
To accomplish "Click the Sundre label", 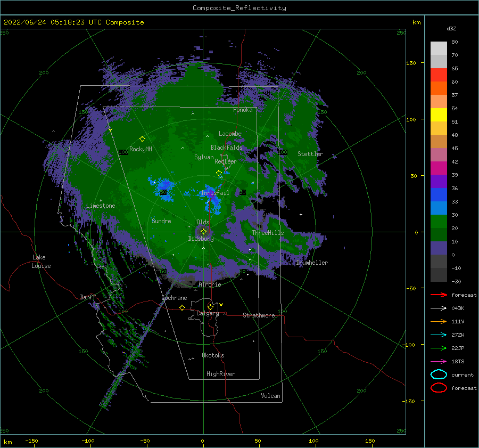I will click(x=161, y=221).
